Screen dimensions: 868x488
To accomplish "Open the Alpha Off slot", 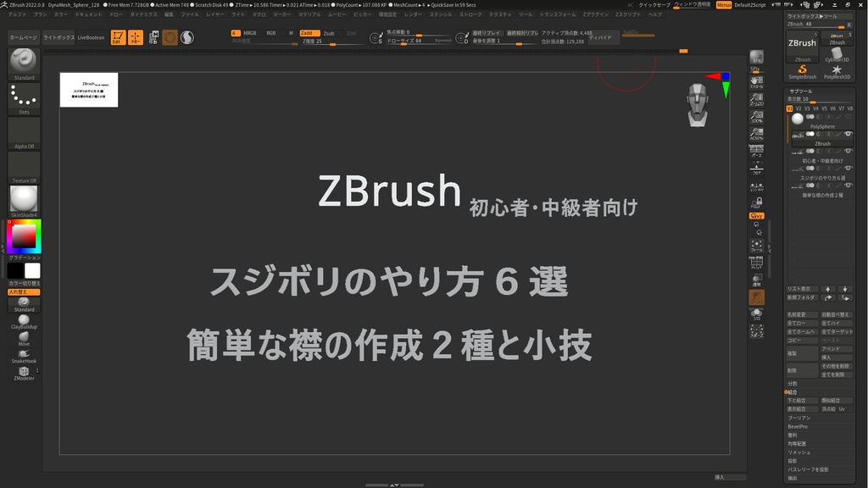I will (x=24, y=133).
